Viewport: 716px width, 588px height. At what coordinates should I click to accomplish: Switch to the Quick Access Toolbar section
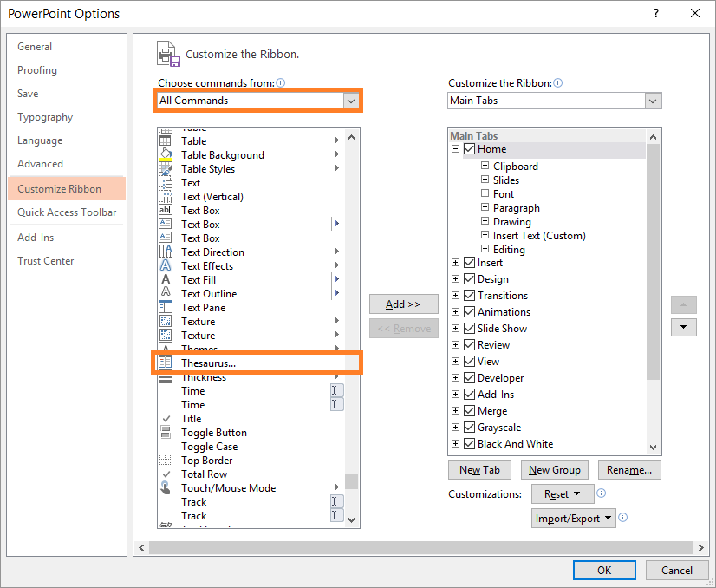pyautogui.click(x=67, y=212)
